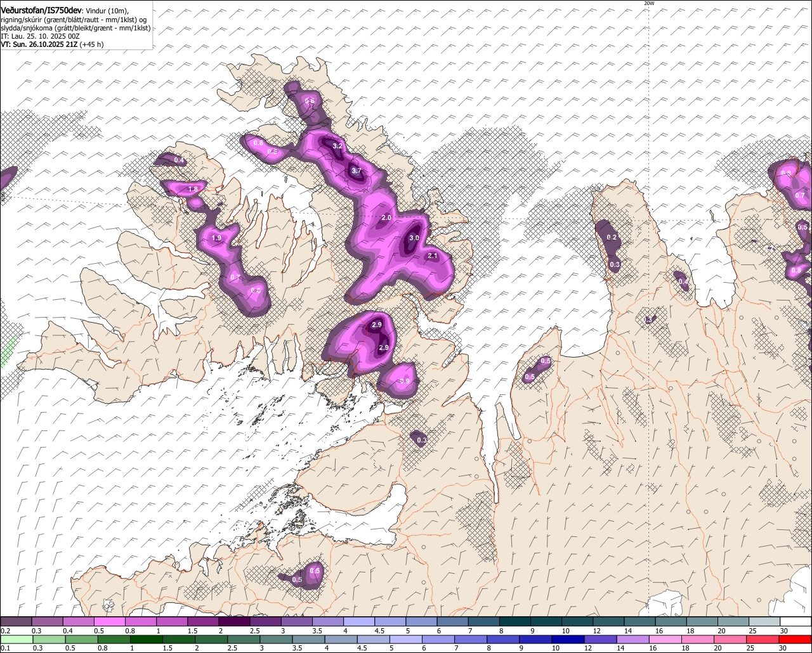This screenshot has width=812, height=653.
Task: Click the 0.4 value beside the title box
Action: pos(180,160)
